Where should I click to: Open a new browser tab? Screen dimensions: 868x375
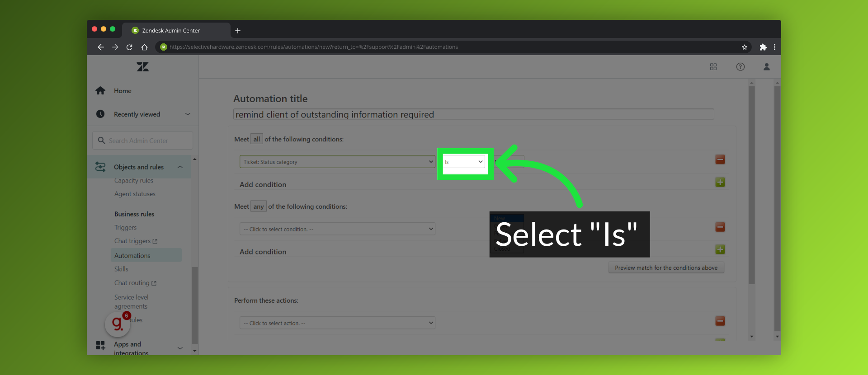click(238, 31)
